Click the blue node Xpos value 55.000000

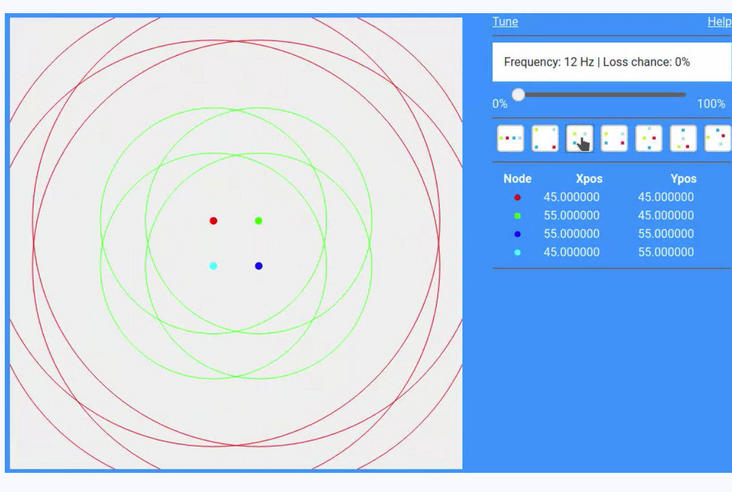coord(571,233)
